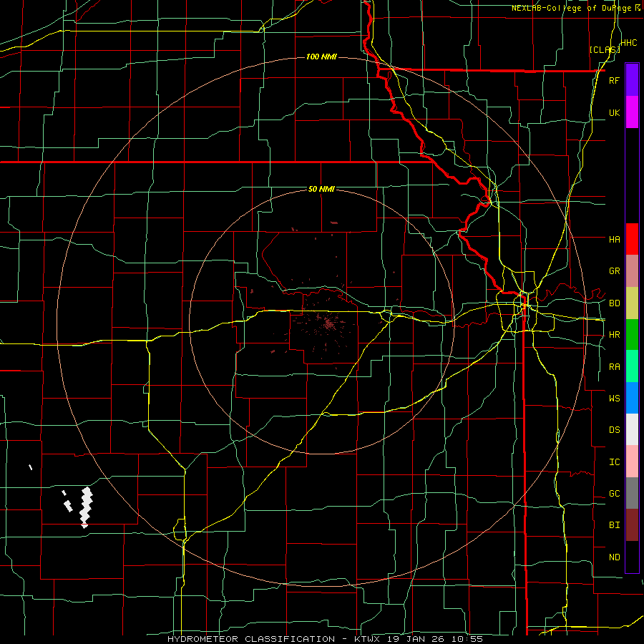The image size is (644, 644).
Task: Click the DS white legend swatch
Action: click(632, 429)
